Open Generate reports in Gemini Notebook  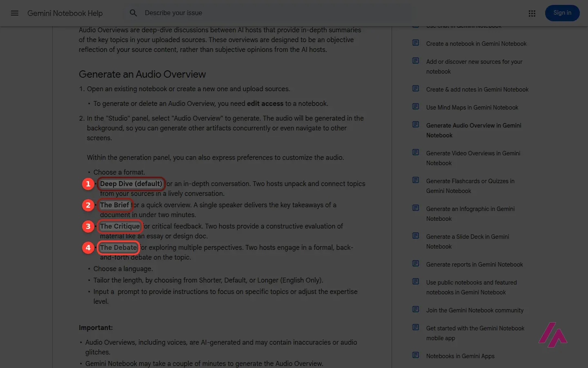tap(474, 265)
